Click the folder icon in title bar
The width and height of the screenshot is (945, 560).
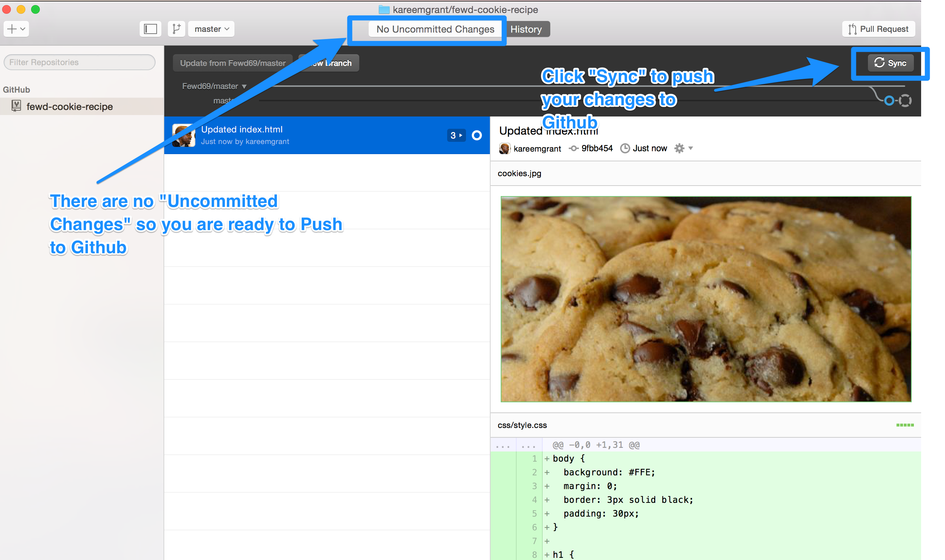pyautogui.click(x=384, y=9)
